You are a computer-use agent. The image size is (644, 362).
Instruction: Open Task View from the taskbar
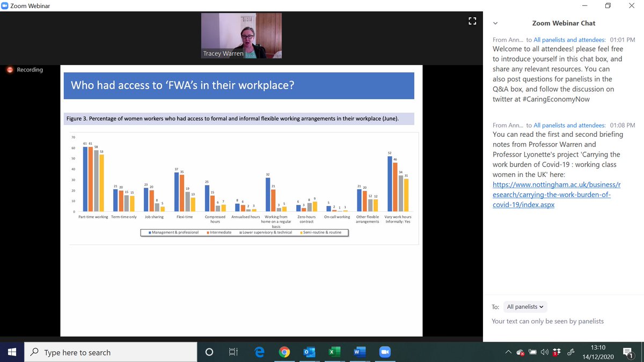pos(233,352)
